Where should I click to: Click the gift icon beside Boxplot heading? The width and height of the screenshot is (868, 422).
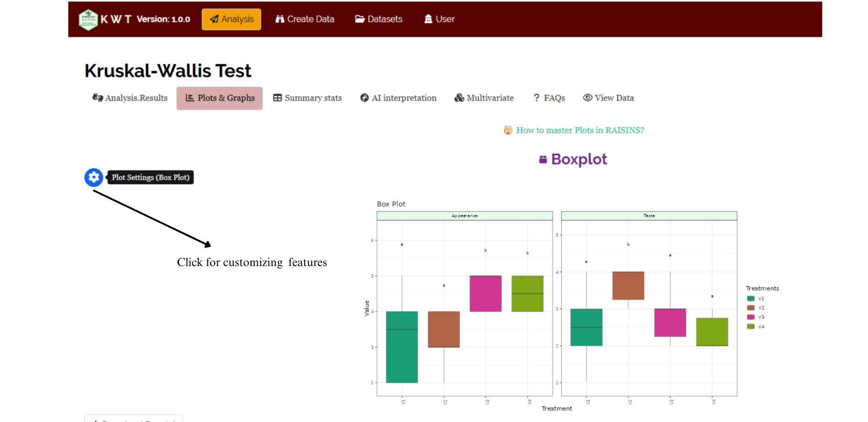543,159
